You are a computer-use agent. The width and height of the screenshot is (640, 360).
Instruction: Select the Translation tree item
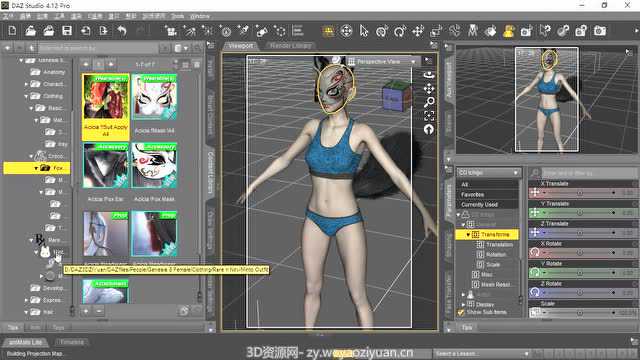click(494, 244)
